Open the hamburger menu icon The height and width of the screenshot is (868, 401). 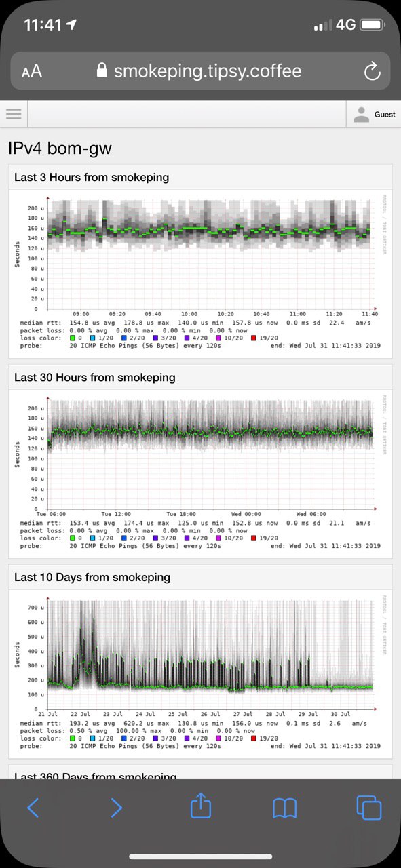[x=14, y=114]
